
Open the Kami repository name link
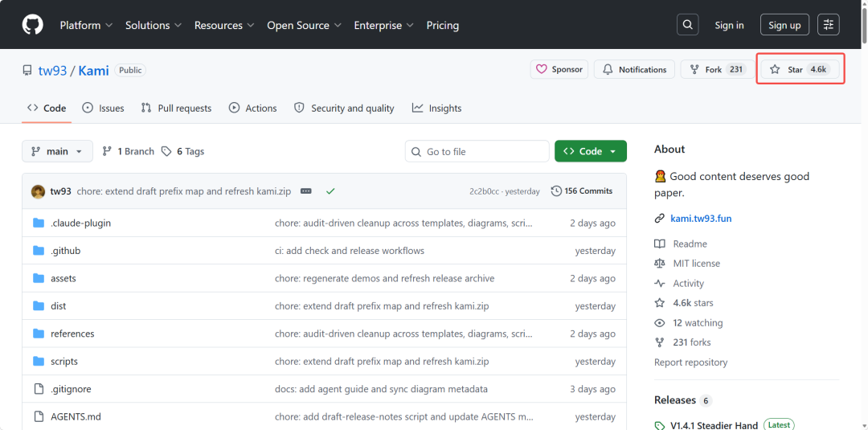93,70
